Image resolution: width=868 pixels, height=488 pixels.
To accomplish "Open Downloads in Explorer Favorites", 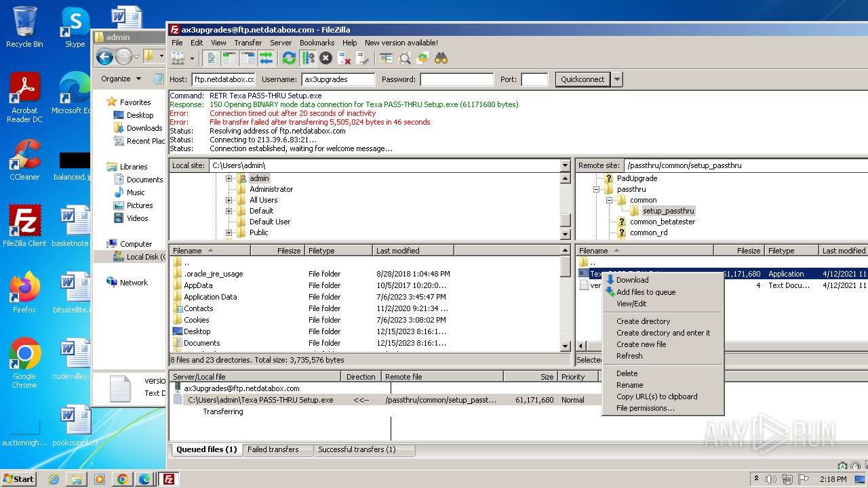I will [144, 128].
